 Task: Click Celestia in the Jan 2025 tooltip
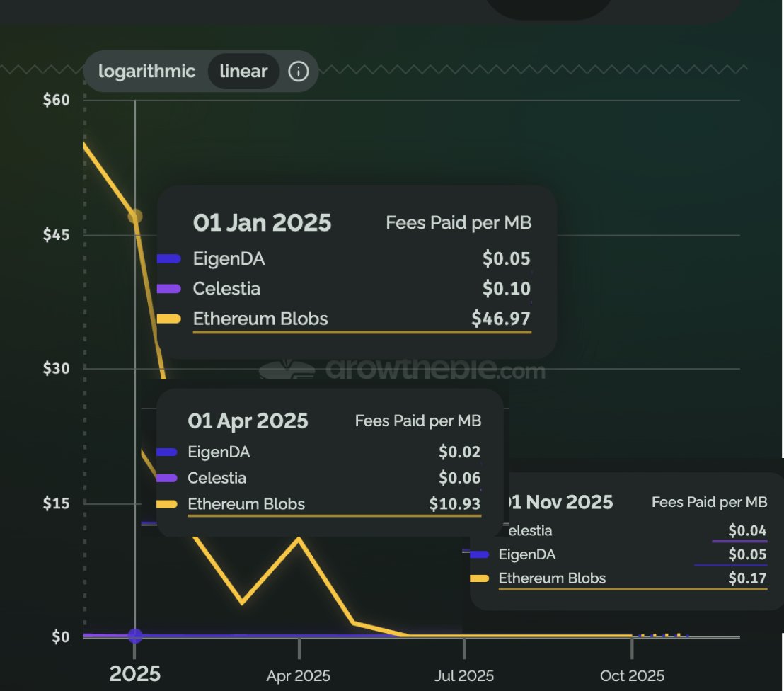[x=226, y=289]
